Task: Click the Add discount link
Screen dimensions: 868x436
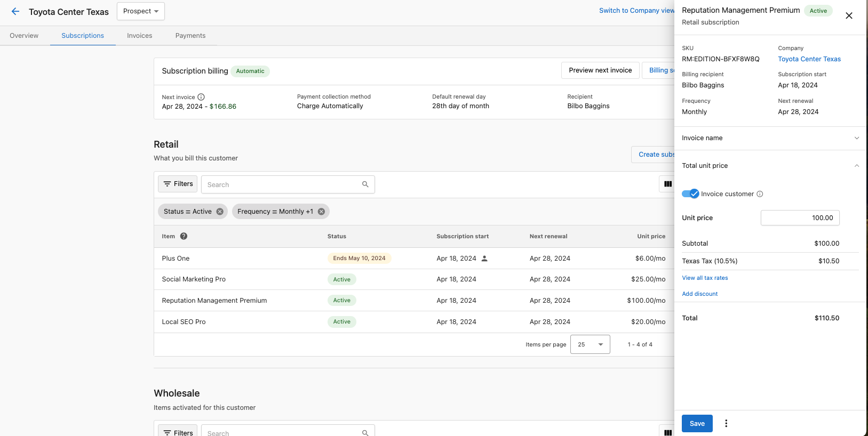Action: pos(700,294)
